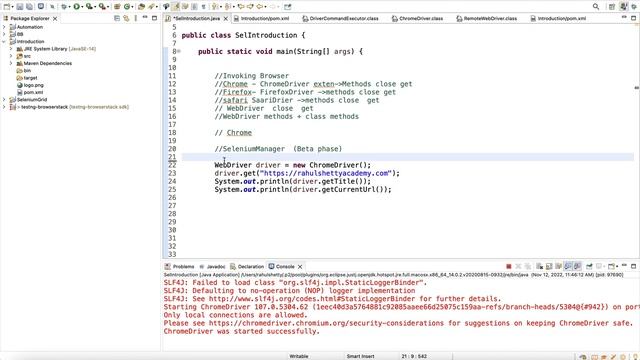
Task: Select the Java perspective icon
Action: click(x=623, y=7)
